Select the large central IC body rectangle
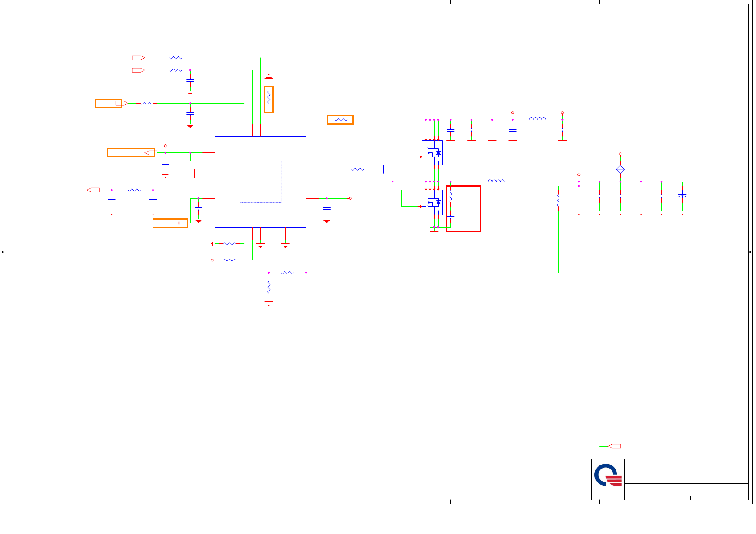756x534 pixels. 261,182
